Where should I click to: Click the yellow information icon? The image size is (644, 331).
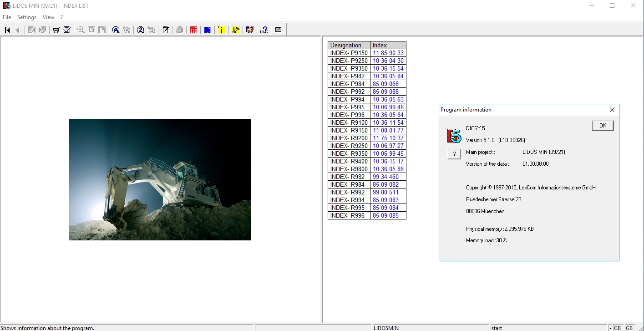click(221, 30)
